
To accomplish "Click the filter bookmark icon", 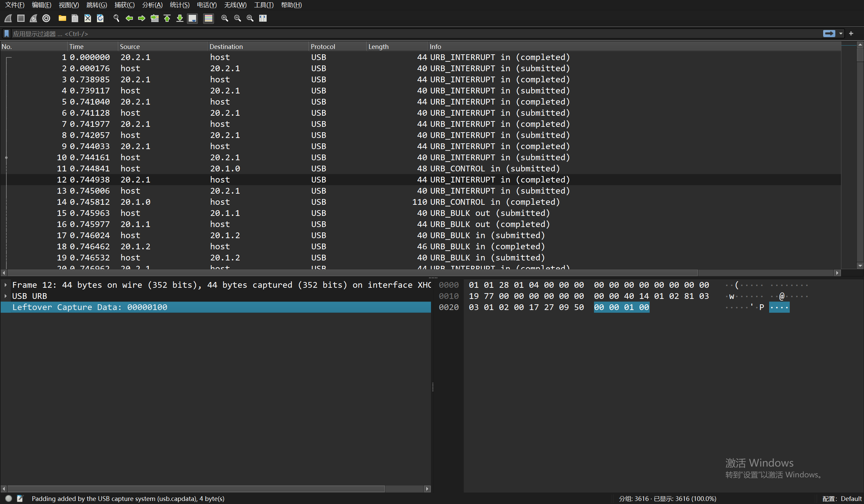I will click(6, 34).
